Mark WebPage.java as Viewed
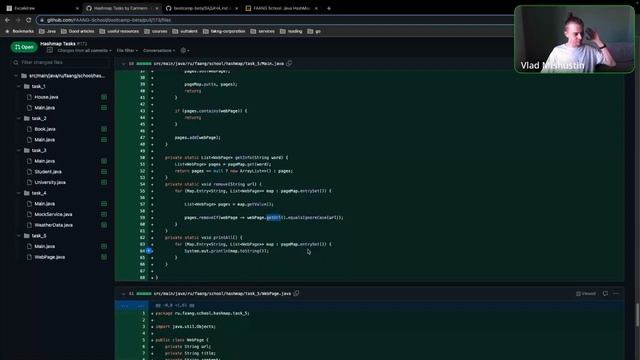The image size is (640, 360). (x=586, y=293)
